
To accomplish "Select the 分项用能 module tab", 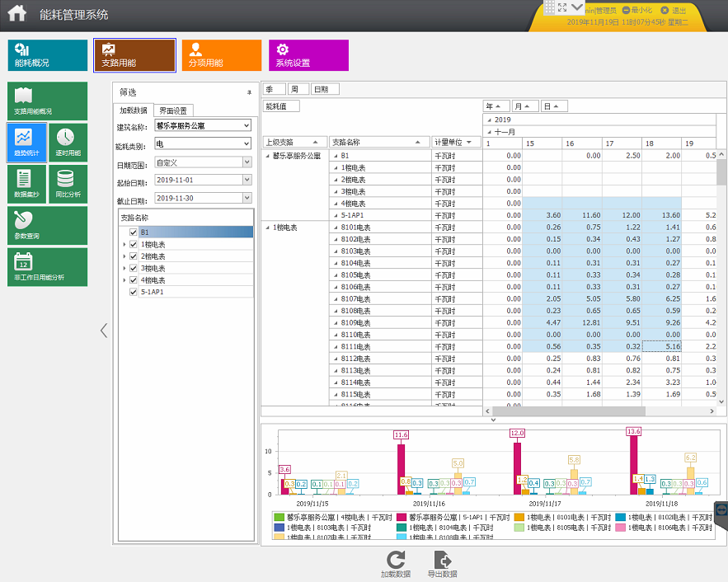I will click(x=222, y=55).
